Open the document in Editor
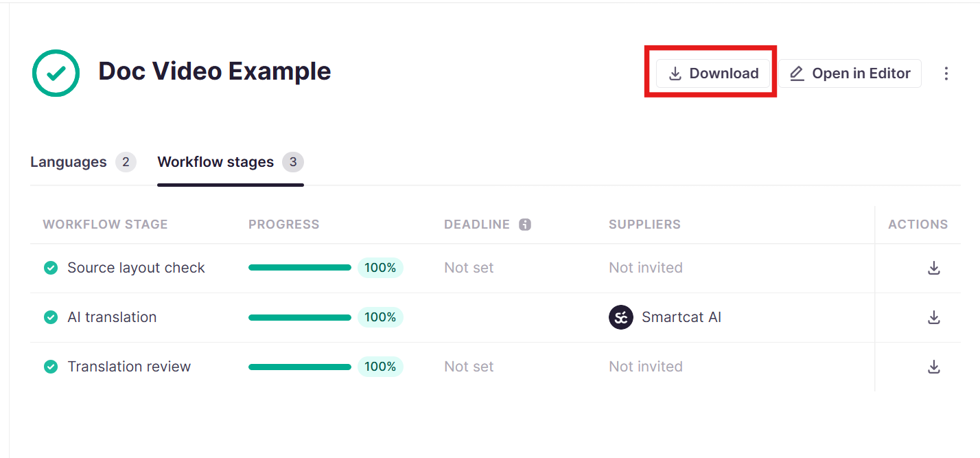 tap(850, 73)
